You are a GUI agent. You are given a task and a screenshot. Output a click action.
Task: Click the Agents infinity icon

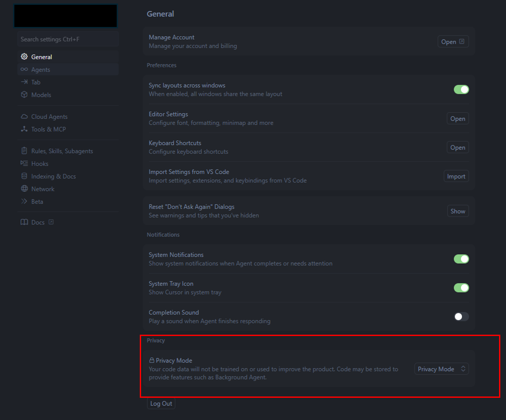tap(24, 69)
